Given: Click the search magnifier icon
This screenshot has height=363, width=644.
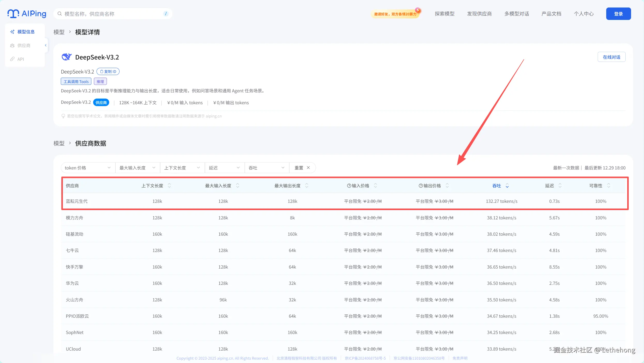Looking at the screenshot, I should (x=60, y=14).
